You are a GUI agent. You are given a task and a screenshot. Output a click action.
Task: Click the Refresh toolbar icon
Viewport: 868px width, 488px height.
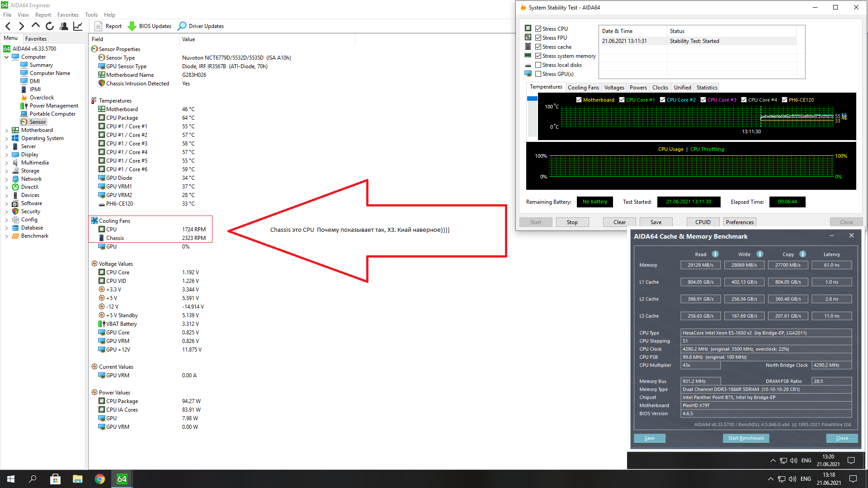pyautogui.click(x=50, y=26)
